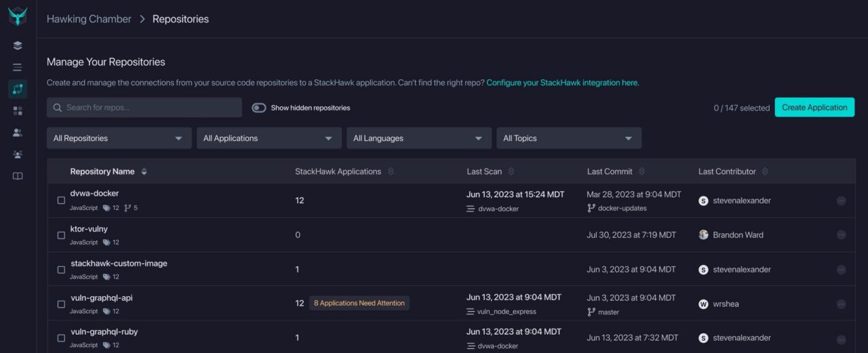Open the book docs icon in the sidebar

click(18, 176)
